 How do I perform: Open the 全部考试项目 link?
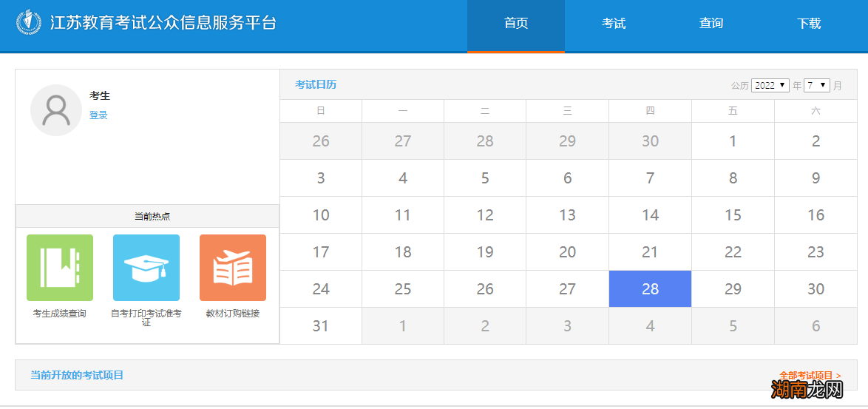point(810,375)
